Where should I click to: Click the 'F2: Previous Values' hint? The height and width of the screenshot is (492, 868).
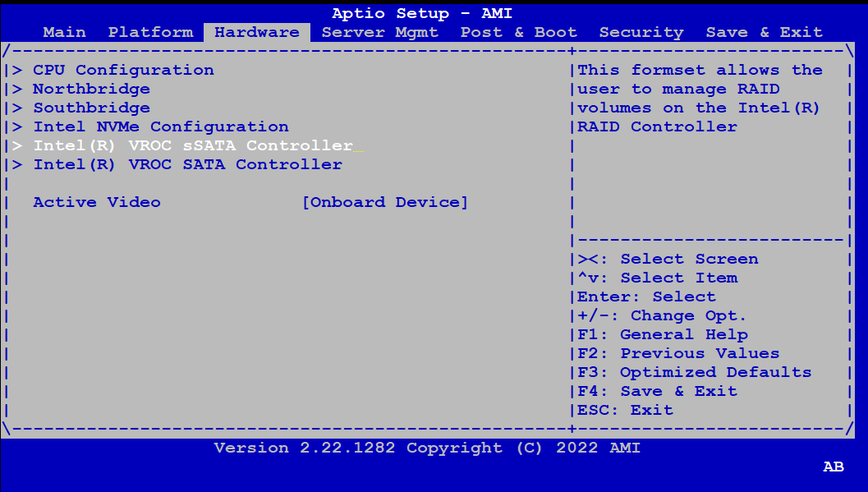point(678,353)
